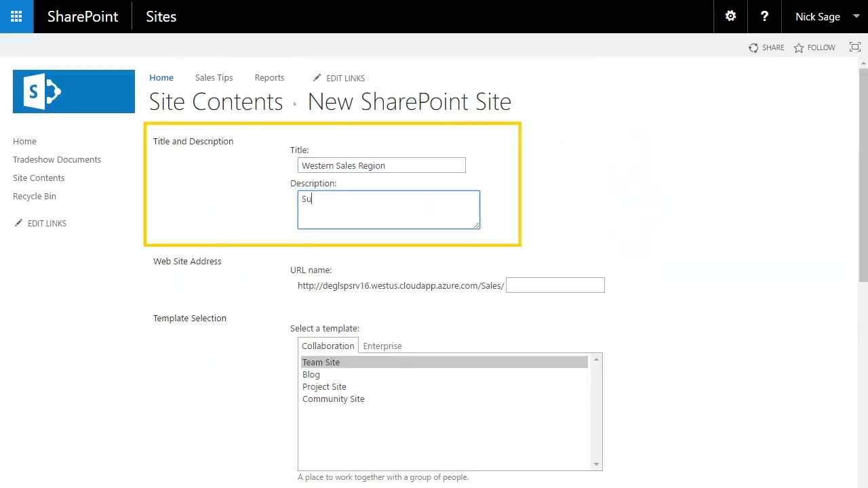Viewport: 868px width, 488px height.
Task: Select the Collaboration template tab
Action: pos(328,346)
